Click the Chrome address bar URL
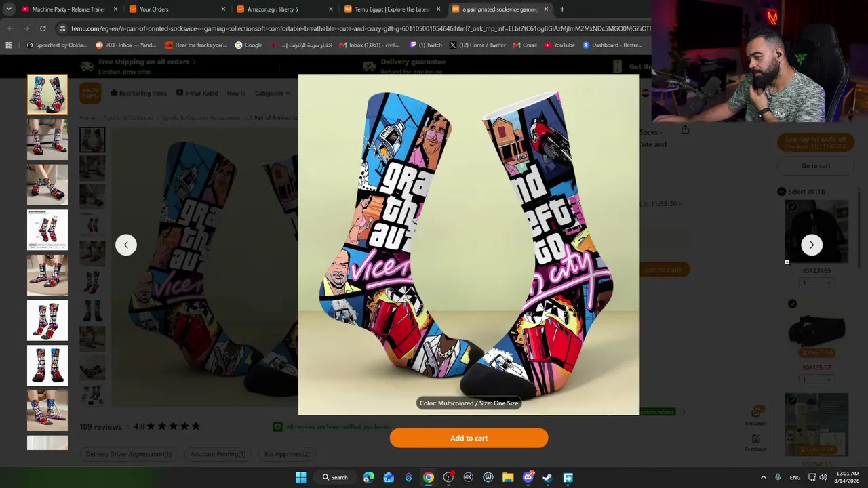Screen dimensions: 868x488 (359, 28)
